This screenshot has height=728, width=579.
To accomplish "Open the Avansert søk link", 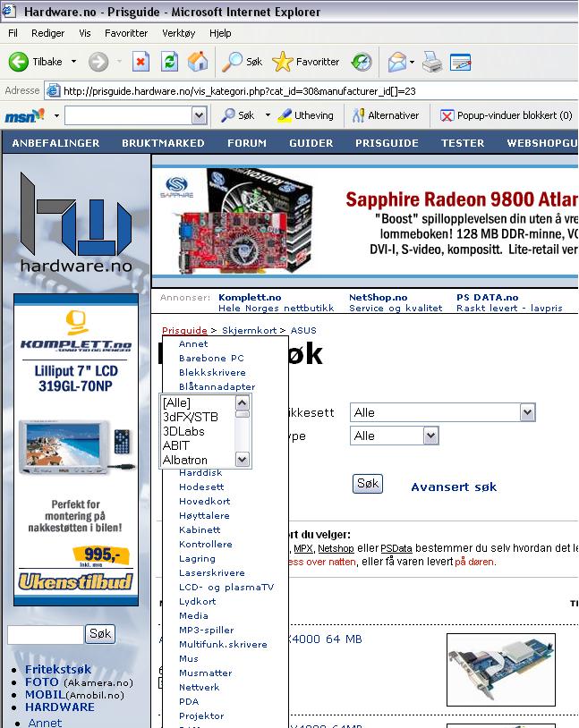I will (x=454, y=487).
